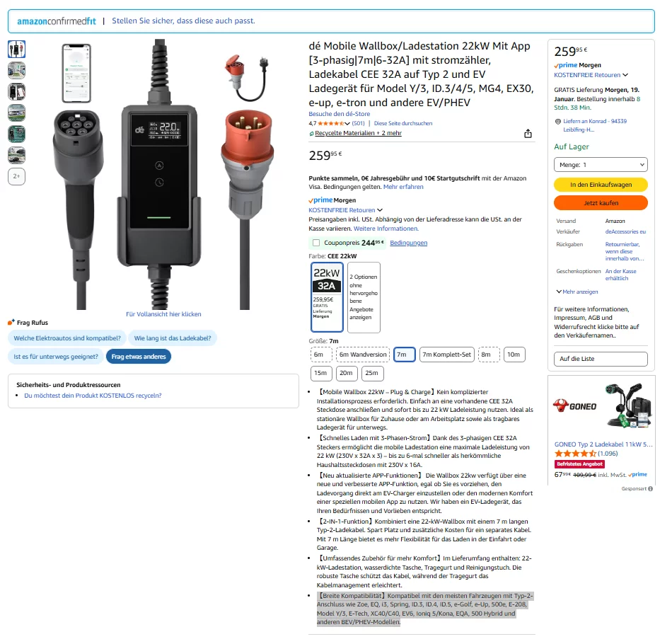Click the Jetzt kaufen button
Viewport: 672px width, 639px height.
[x=601, y=203]
